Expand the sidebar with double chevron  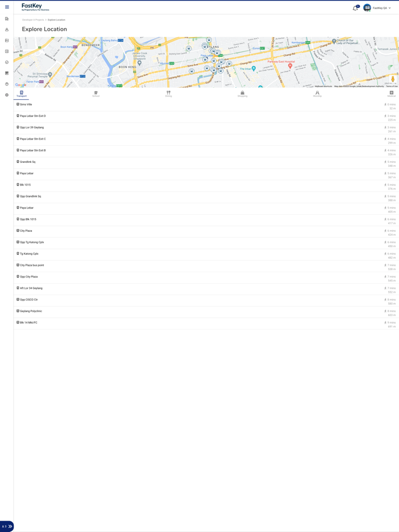click(10, 526)
